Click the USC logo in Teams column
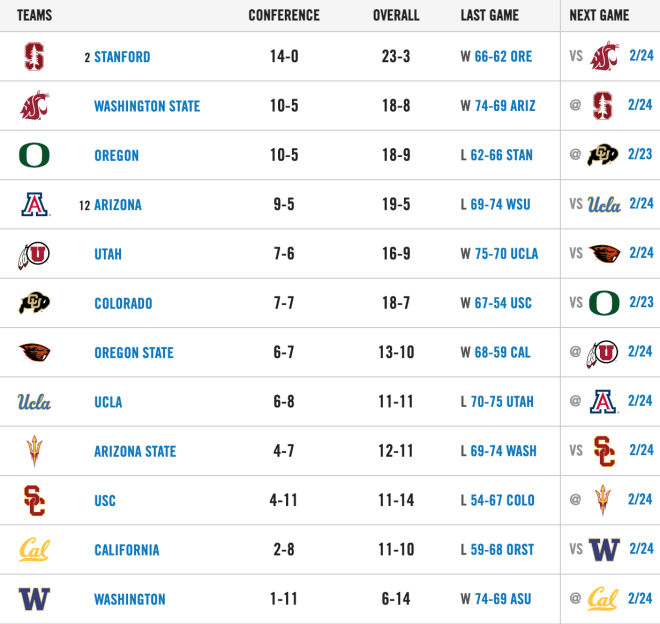The width and height of the screenshot is (660, 624). (34, 500)
